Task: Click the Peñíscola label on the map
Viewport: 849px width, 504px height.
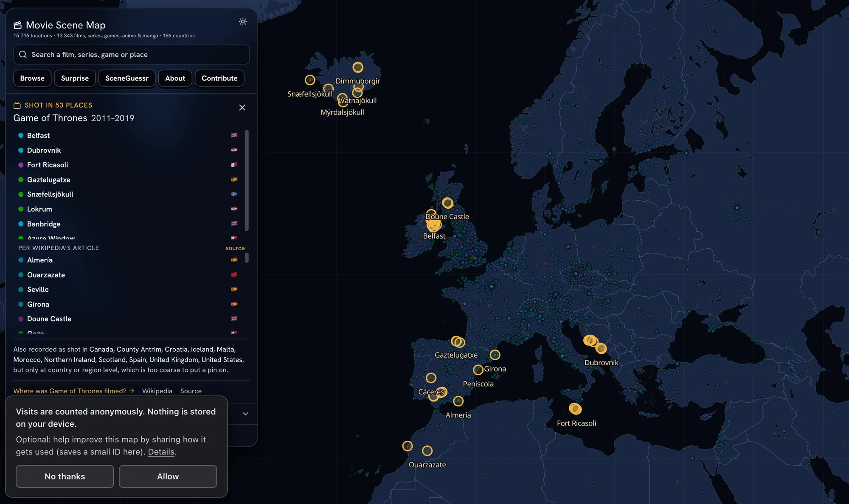Action: coord(478,384)
